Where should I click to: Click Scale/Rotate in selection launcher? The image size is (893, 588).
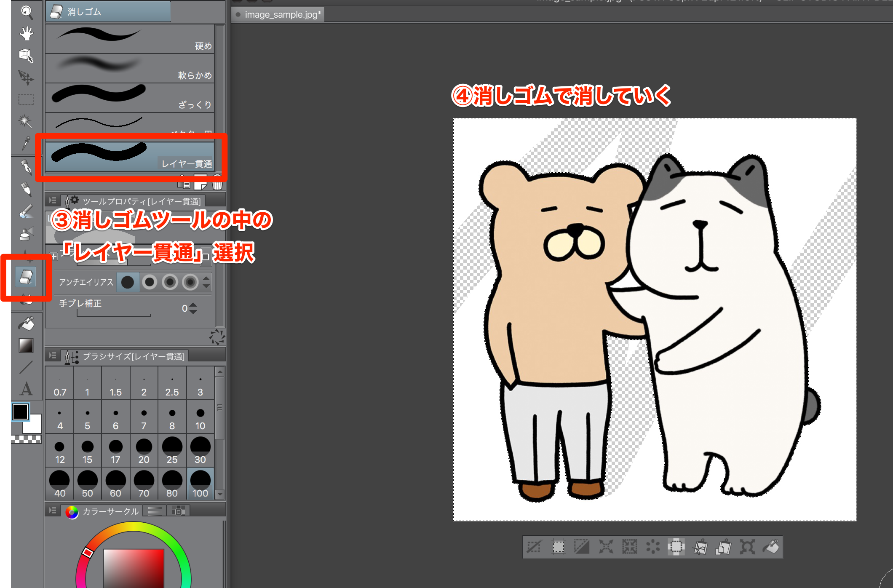pos(747,547)
